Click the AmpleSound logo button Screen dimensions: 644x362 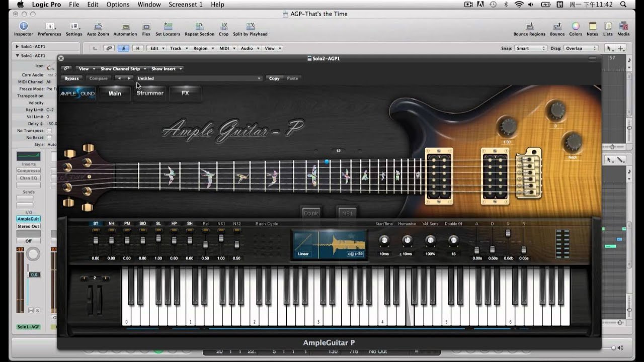click(x=77, y=94)
